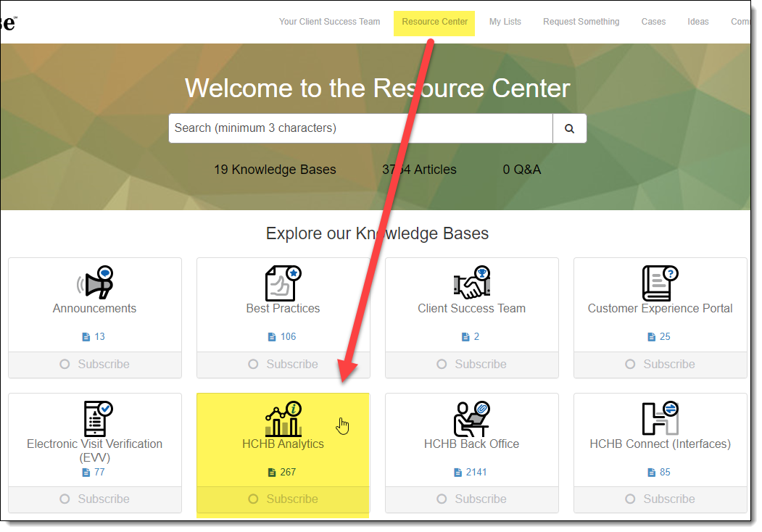762x532 pixels.
Task: Click the 13 article count on Announcements
Action: (99, 337)
